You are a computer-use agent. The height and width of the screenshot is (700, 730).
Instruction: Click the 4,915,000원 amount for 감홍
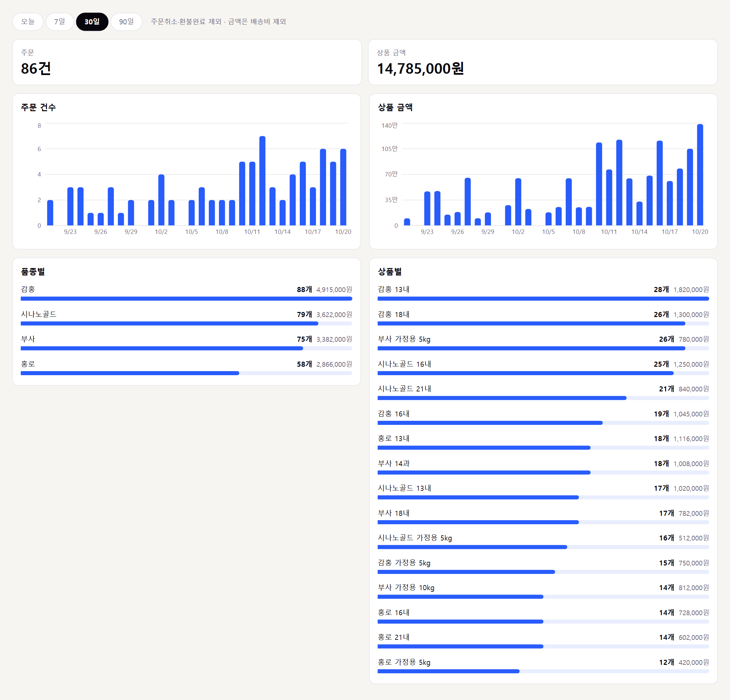[x=334, y=289]
